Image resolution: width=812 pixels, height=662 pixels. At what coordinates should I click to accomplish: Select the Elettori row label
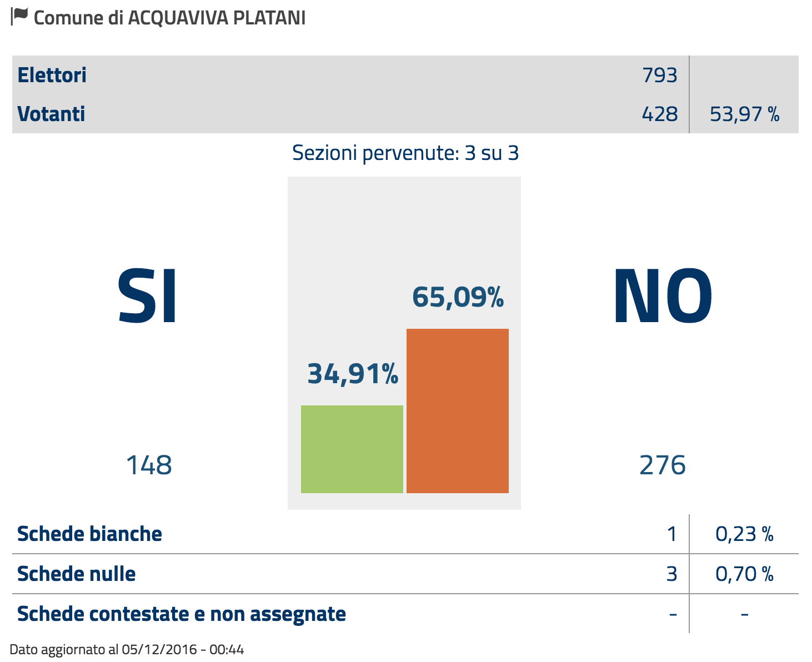pos(52,75)
